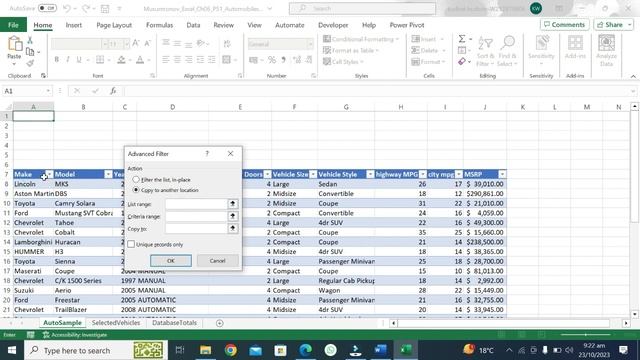Open WhatsApp from the taskbar

(331, 350)
